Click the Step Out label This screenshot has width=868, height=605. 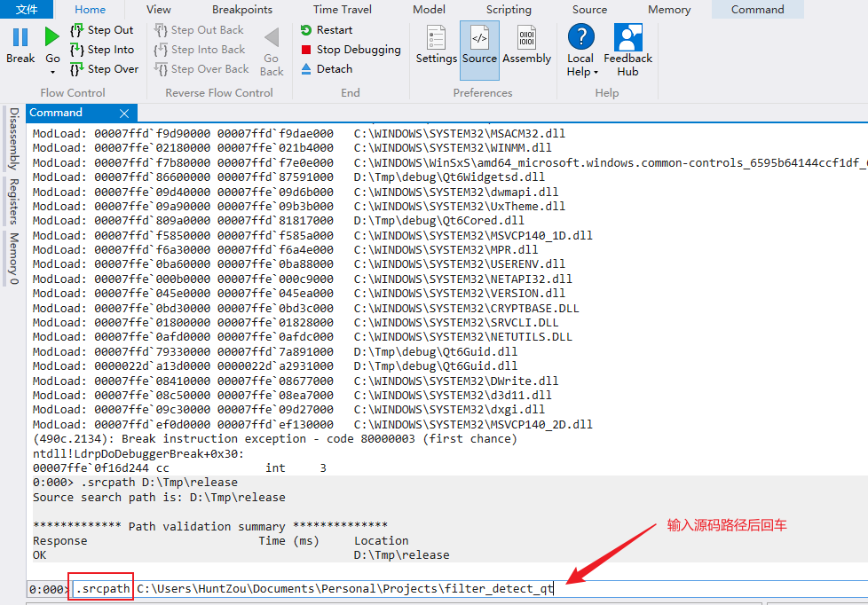(x=111, y=30)
